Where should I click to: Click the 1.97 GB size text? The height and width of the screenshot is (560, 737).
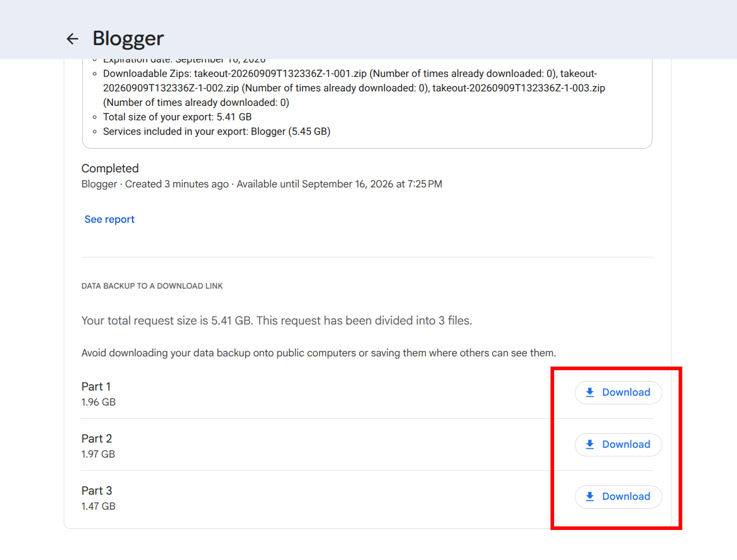pos(98,454)
